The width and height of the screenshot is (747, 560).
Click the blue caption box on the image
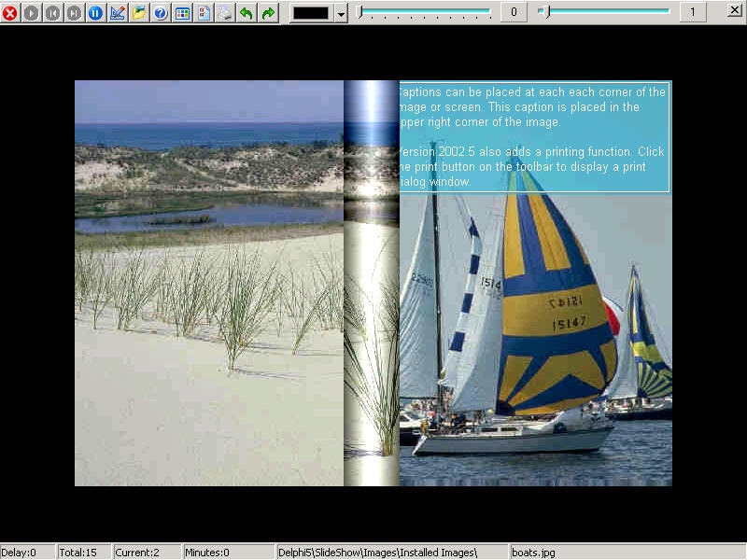pyautogui.click(x=534, y=136)
